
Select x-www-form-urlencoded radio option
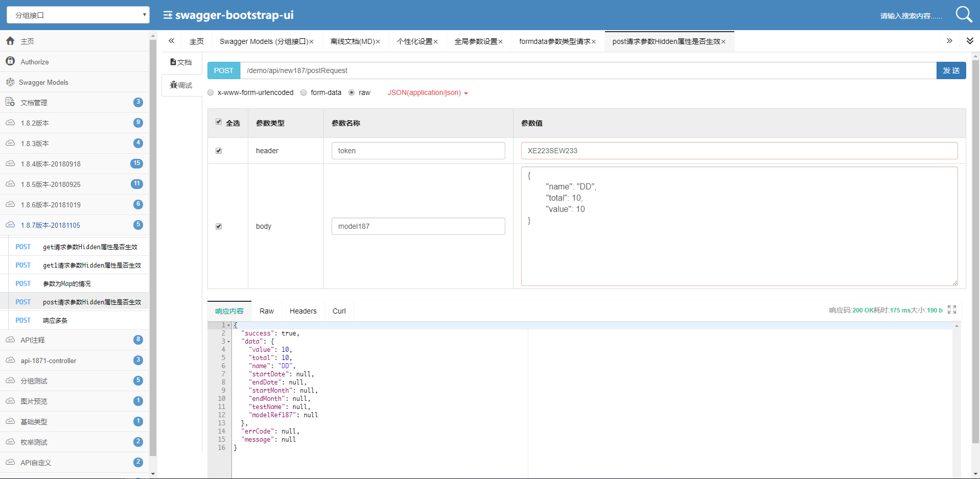tap(211, 92)
